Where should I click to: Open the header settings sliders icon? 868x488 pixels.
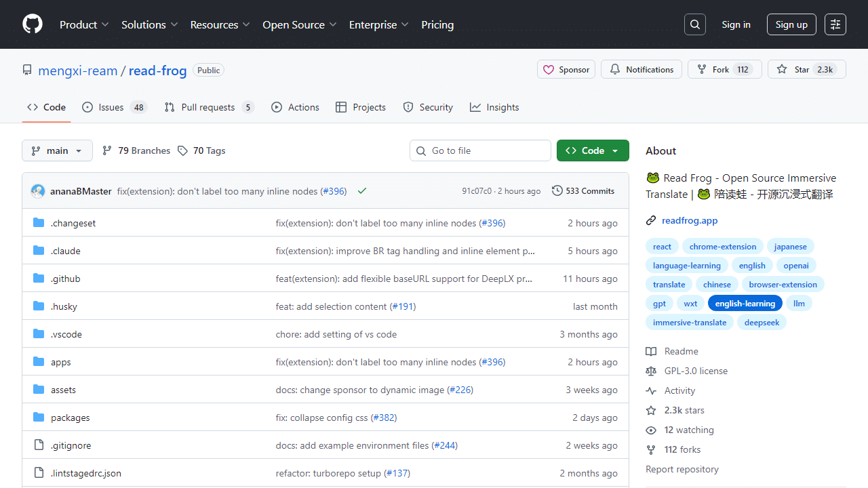click(835, 24)
